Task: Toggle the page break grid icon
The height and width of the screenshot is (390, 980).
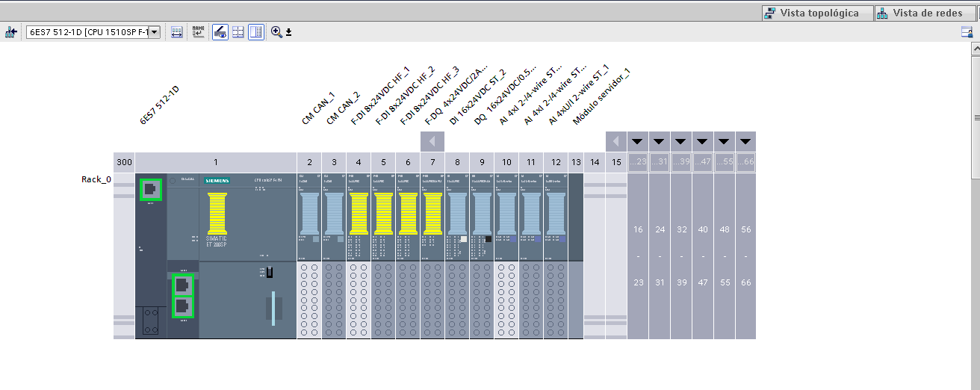Action: tap(238, 32)
